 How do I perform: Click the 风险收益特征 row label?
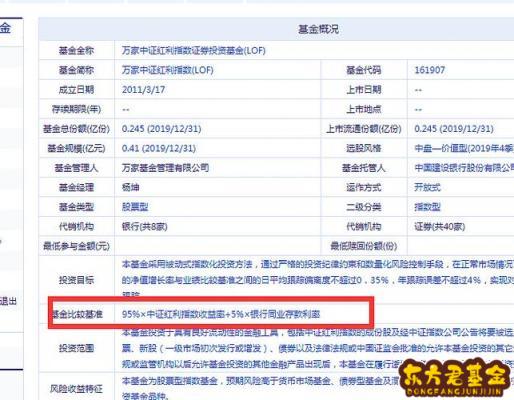click(76, 389)
